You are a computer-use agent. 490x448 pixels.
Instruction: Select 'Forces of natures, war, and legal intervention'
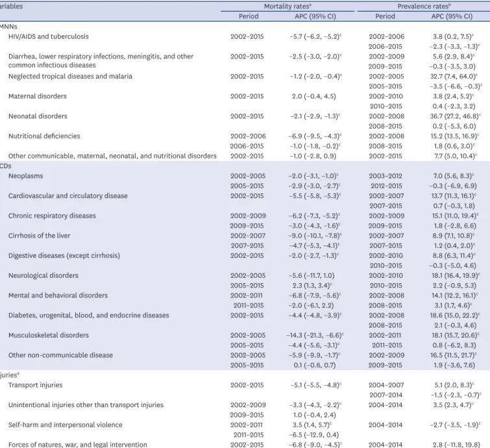coord(77,445)
